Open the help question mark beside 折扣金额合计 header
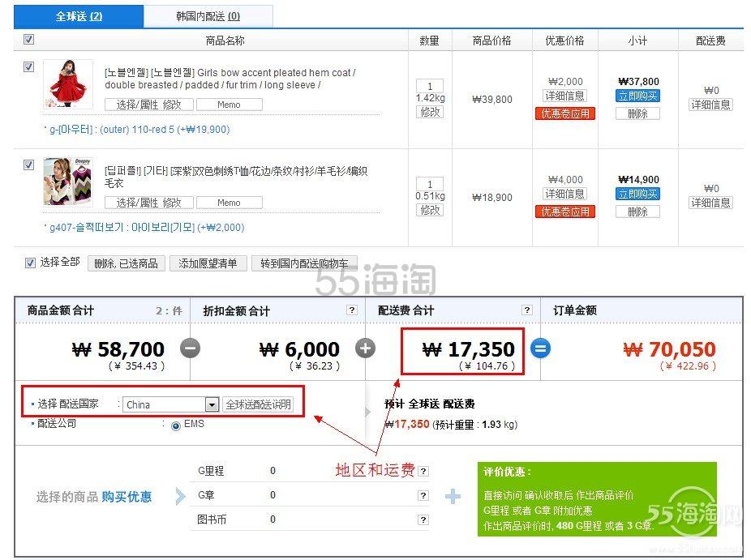 [350, 310]
